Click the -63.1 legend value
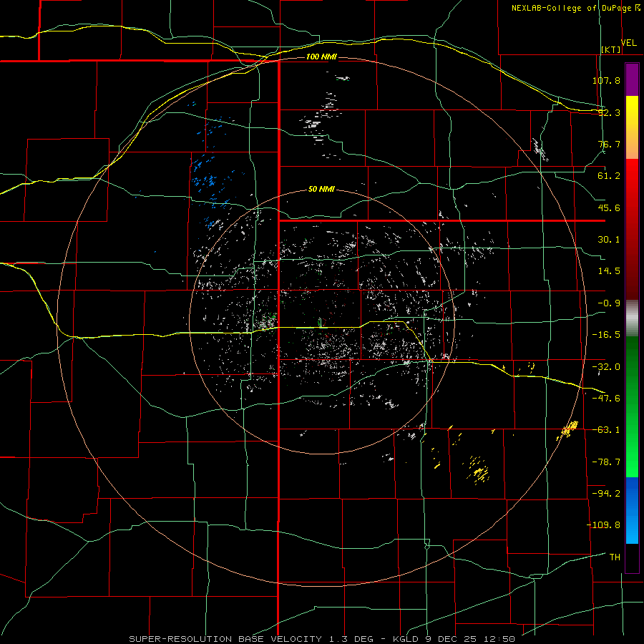 pos(606,430)
